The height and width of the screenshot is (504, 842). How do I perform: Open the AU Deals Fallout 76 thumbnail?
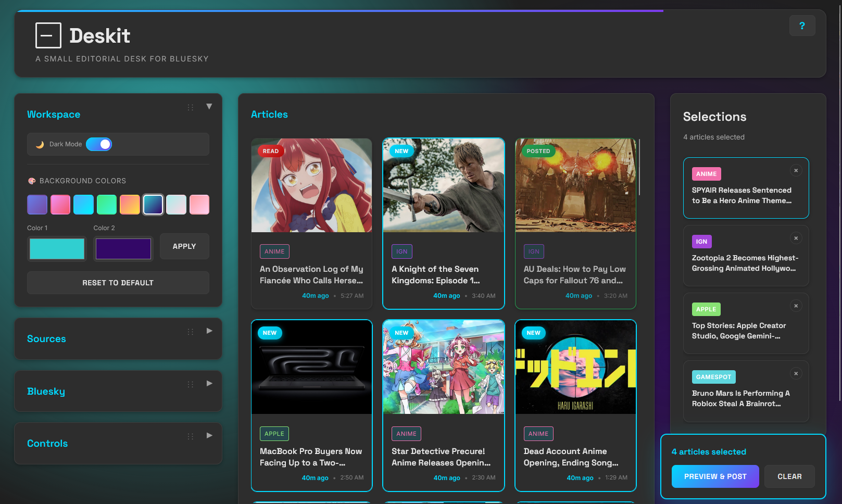click(x=575, y=185)
